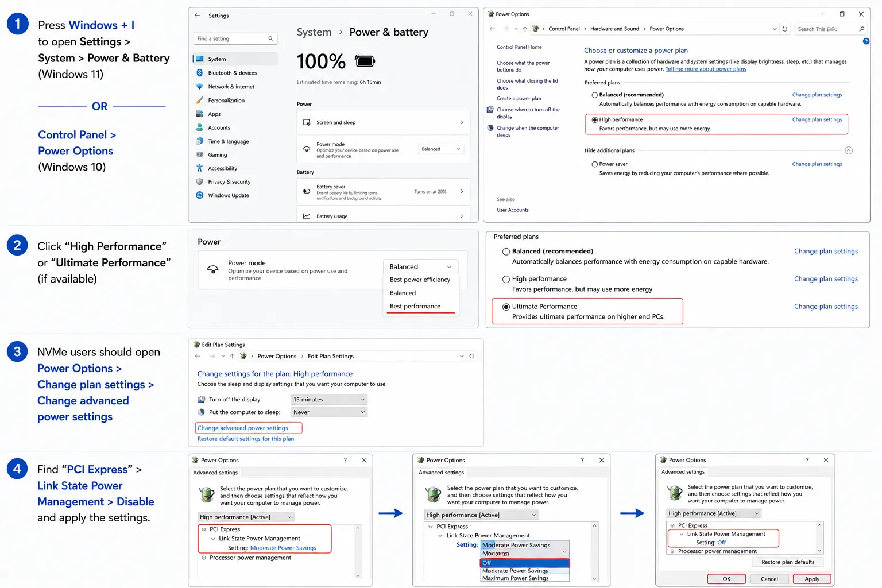Screen dimensions: 882x588
Task: Open Apps in the Settings sidebar
Action: pyautogui.click(x=214, y=114)
